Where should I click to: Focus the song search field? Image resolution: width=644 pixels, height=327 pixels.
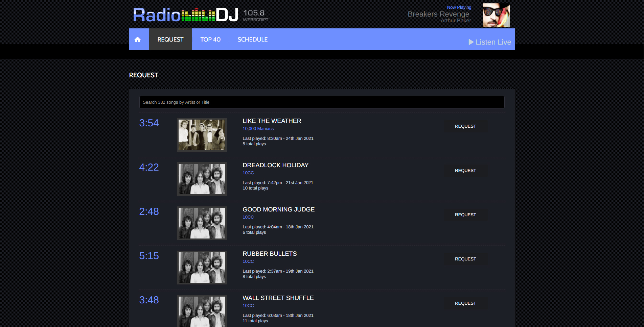321,102
